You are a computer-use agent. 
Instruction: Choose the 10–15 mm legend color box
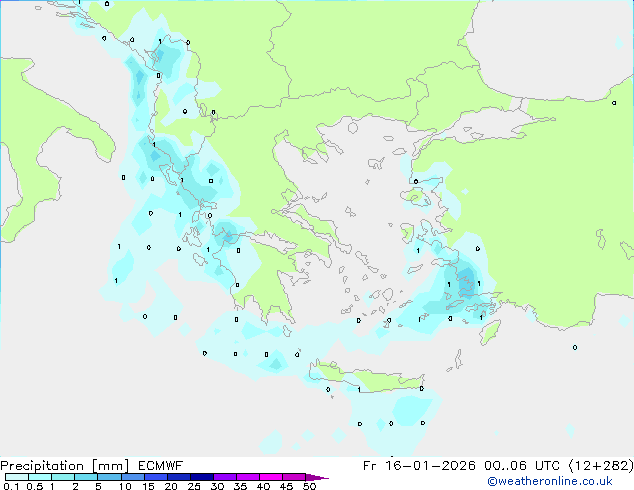pyautogui.click(x=133, y=477)
